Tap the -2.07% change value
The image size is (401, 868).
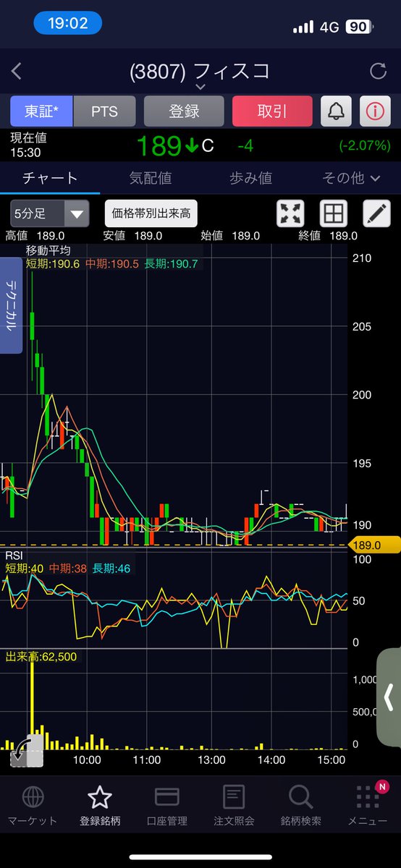(x=365, y=146)
